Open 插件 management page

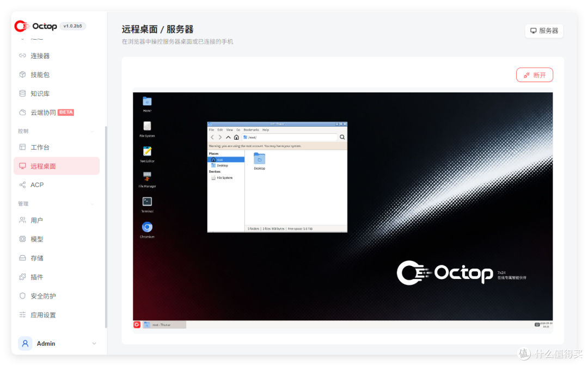pyautogui.click(x=56, y=277)
